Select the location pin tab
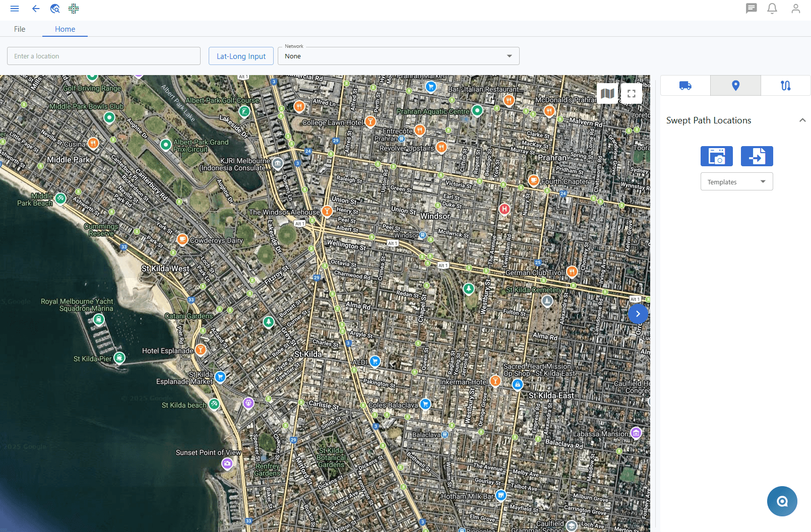Image resolution: width=811 pixels, height=532 pixels. (x=735, y=86)
